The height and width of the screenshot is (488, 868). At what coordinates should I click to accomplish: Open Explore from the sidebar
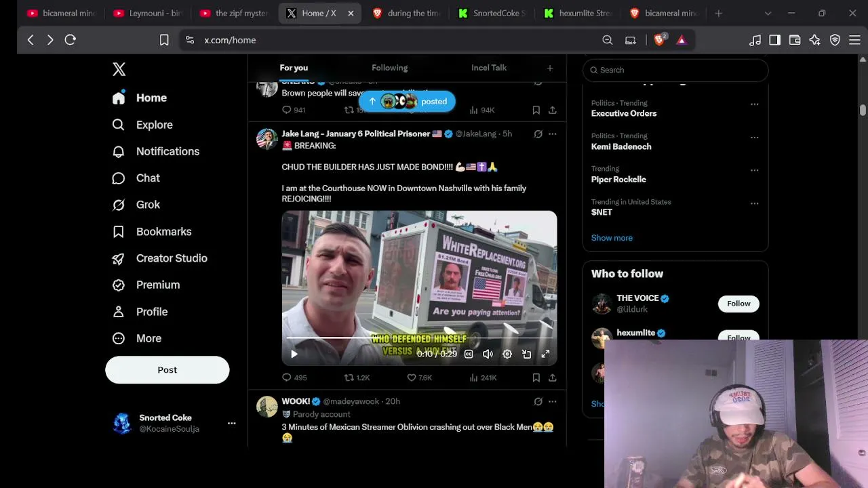click(142, 125)
